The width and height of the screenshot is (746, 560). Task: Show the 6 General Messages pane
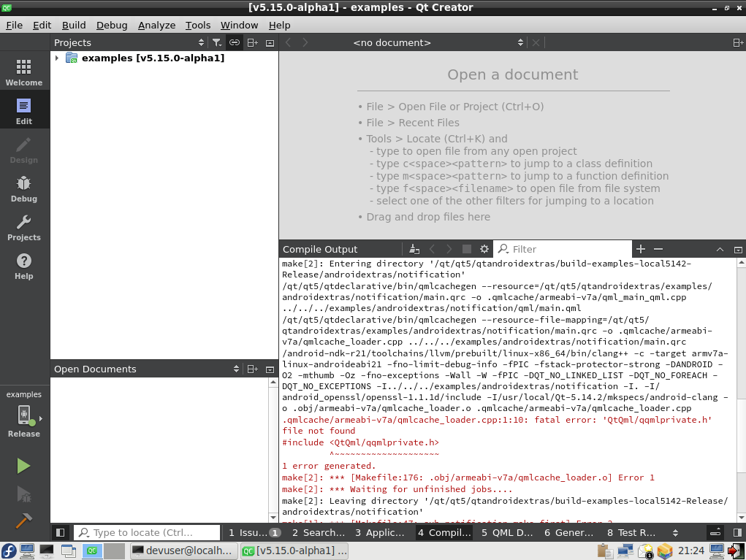[x=568, y=533]
